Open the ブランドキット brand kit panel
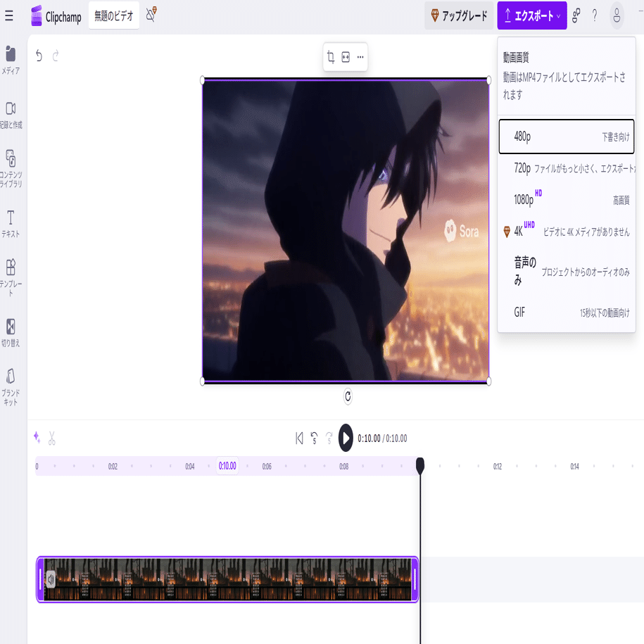The image size is (644, 644). click(x=11, y=387)
